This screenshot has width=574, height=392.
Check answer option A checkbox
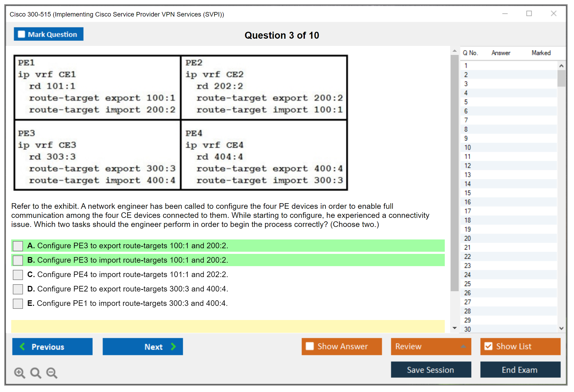tap(18, 246)
